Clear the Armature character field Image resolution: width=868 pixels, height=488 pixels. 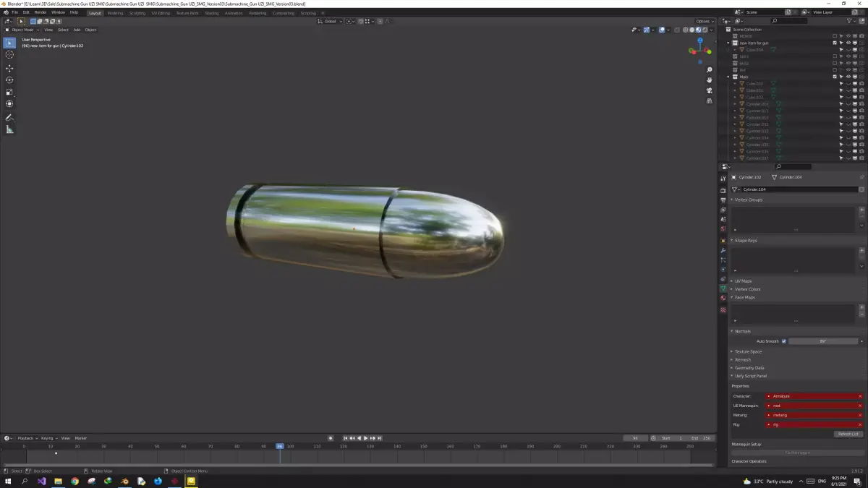tap(860, 396)
